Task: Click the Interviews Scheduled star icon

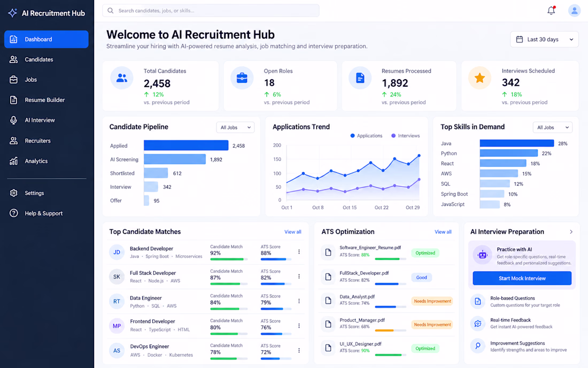Action: [x=479, y=78]
